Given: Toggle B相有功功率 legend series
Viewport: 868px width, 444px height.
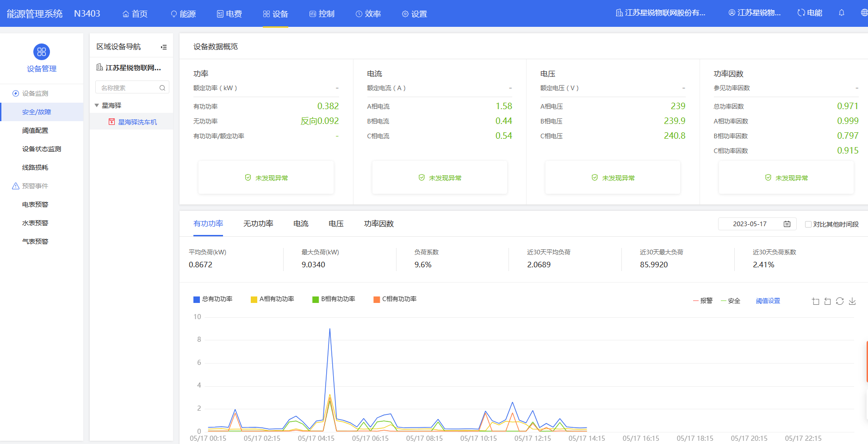Looking at the screenshot, I should [334, 299].
